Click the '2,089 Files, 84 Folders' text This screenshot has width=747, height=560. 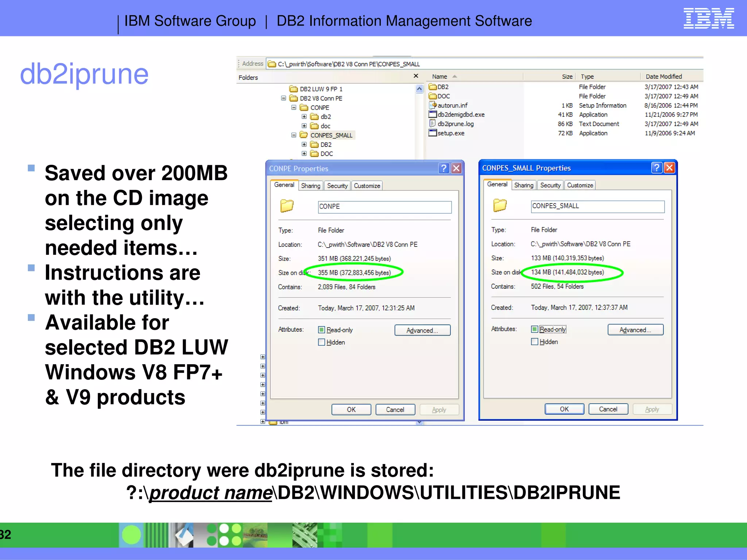point(347,287)
